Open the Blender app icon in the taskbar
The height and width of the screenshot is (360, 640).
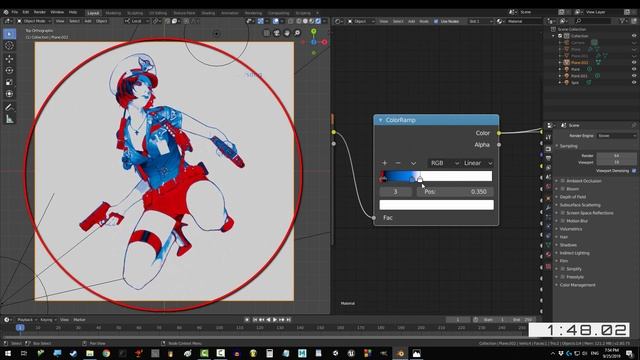click(400, 353)
